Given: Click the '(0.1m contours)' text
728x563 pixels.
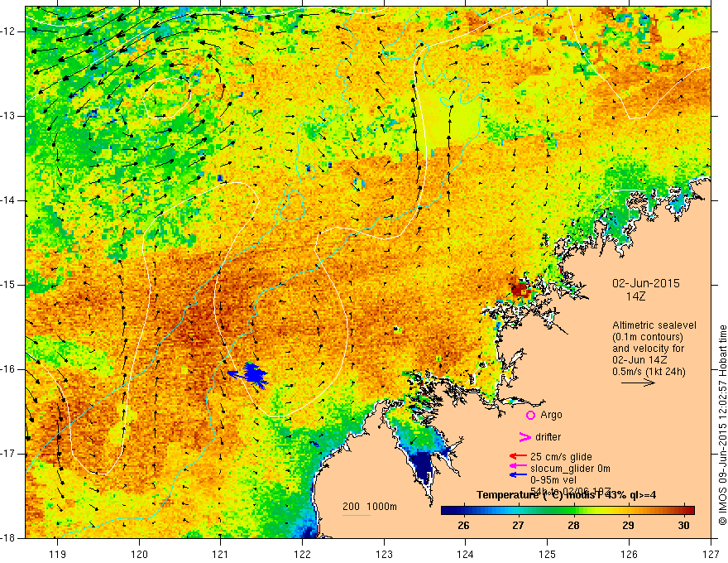Looking at the screenshot, I should 648,337.
